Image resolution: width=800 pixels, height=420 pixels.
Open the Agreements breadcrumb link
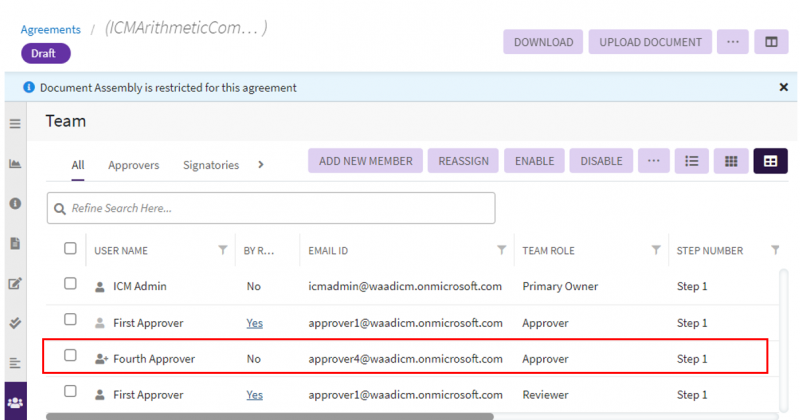[x=51, y=30]
